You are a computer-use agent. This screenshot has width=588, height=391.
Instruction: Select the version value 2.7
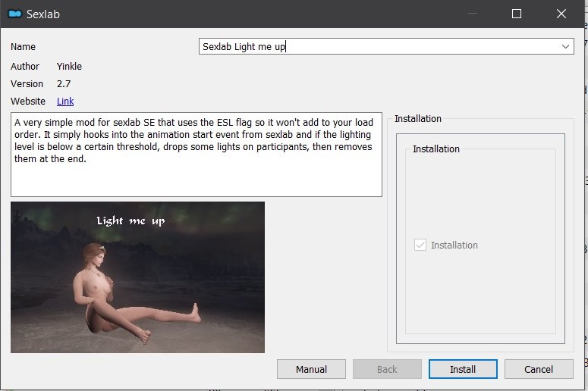64,84
